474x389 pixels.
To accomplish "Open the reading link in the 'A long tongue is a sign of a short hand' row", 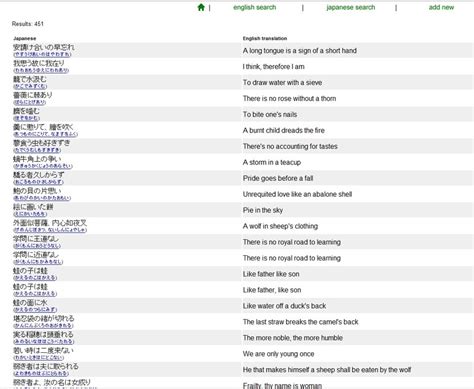I will point(42,54).
